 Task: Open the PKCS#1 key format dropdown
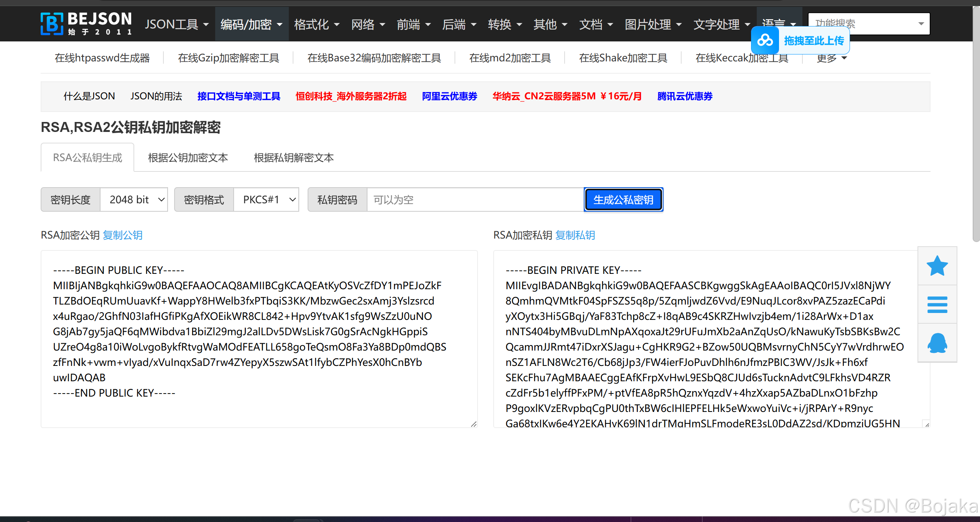266,199
